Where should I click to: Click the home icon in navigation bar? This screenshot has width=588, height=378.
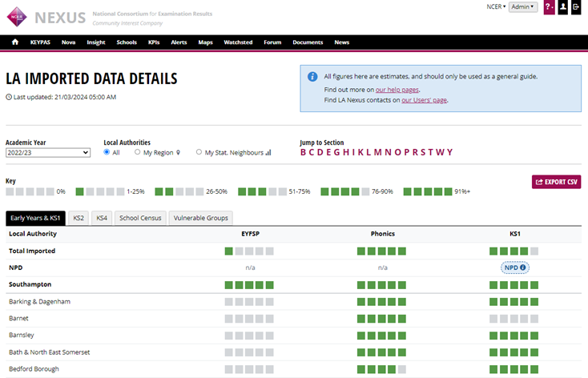click(x=15, y=42)
